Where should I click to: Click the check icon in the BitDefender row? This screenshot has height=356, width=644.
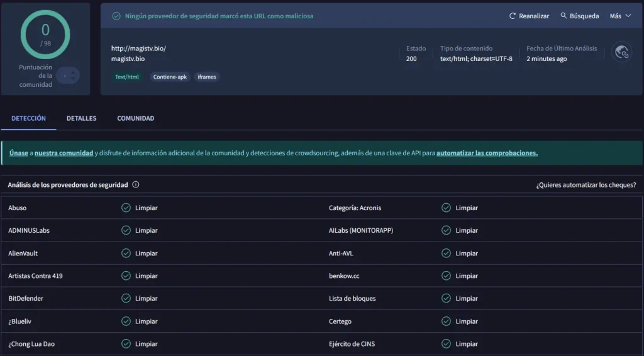(x=126, y=299)
